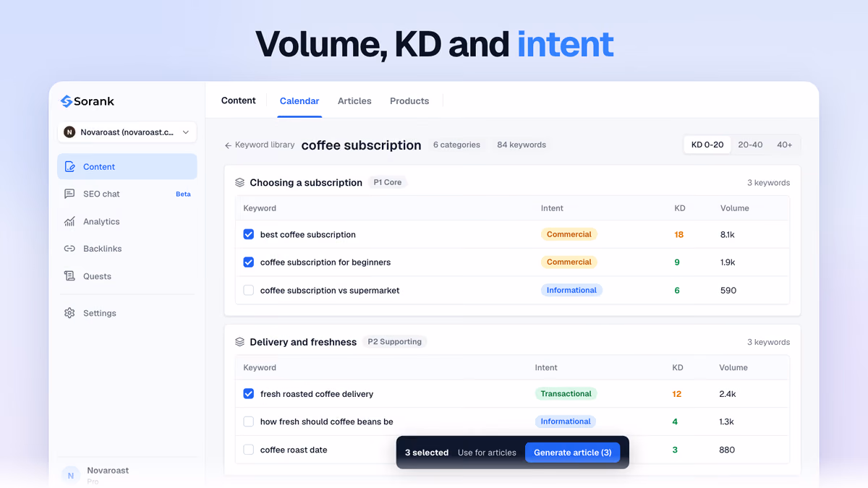Click the SEO chat bubble icon

click(x=69, y=194)
